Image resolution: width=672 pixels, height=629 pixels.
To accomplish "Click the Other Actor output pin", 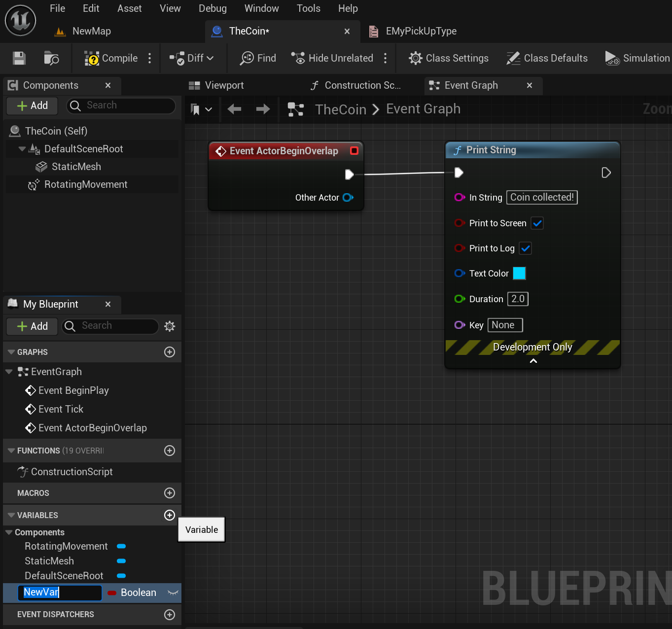I will pyautogui.click(x=348, y=198).
